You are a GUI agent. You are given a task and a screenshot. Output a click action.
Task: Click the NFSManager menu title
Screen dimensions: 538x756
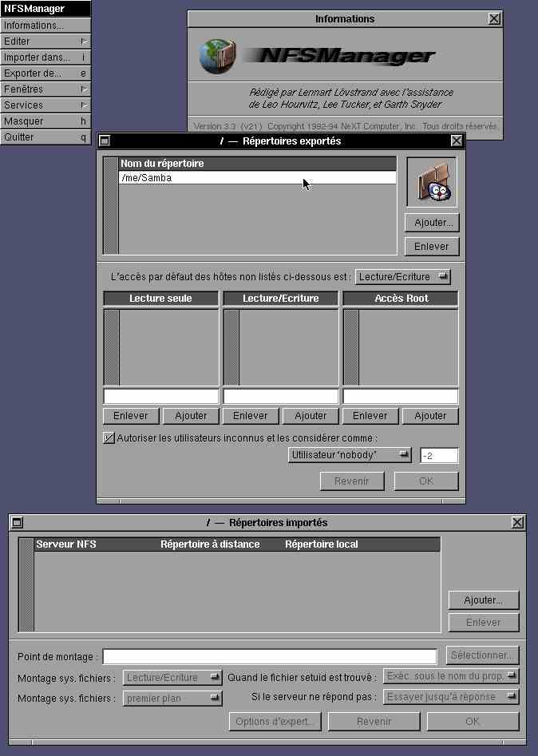pos(45,9)
